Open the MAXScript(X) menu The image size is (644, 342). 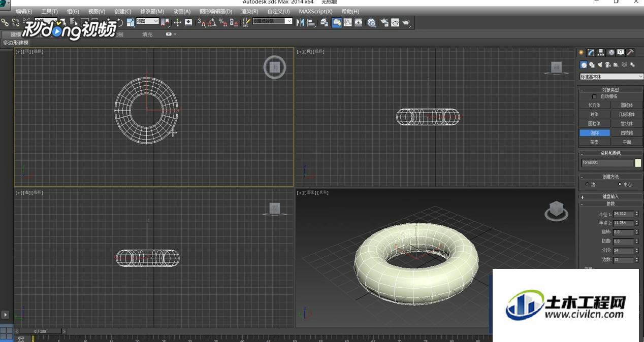pyautogui.click(x=315, y=11)
